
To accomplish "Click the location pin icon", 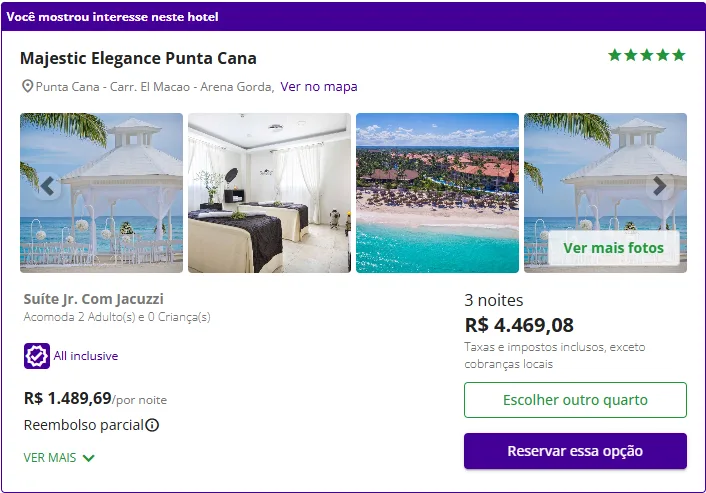I will [27, 86].
